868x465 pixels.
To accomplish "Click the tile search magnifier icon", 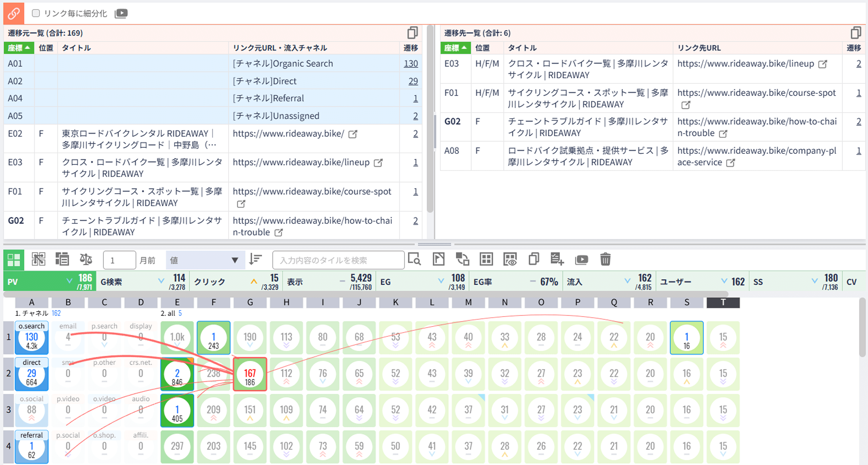I will pos(414,260).
